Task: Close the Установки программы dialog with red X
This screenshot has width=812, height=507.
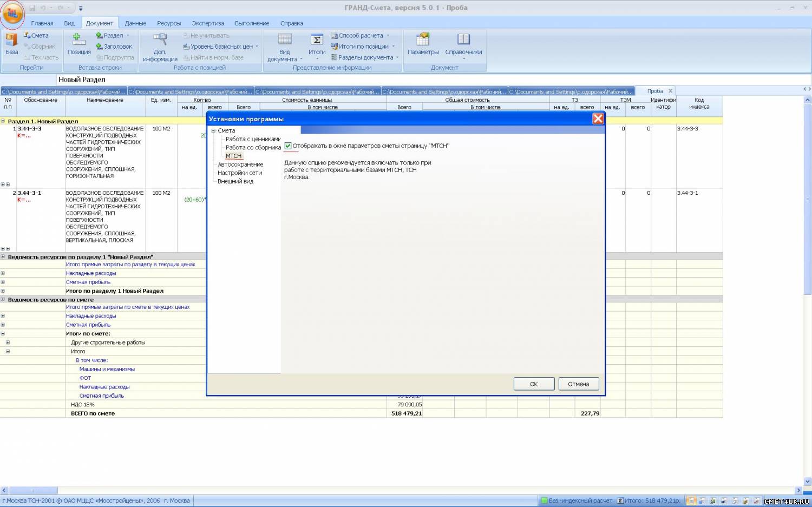Action: coord(598,118)
